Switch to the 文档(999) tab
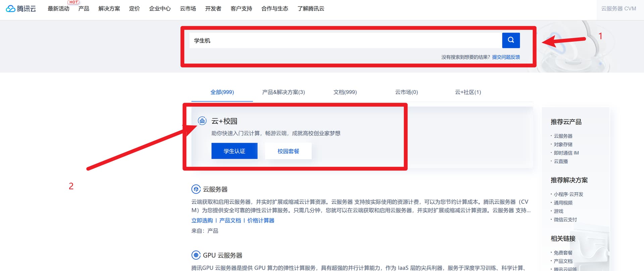Viewport: 644px width, 271px height. (x=345, y=92)
